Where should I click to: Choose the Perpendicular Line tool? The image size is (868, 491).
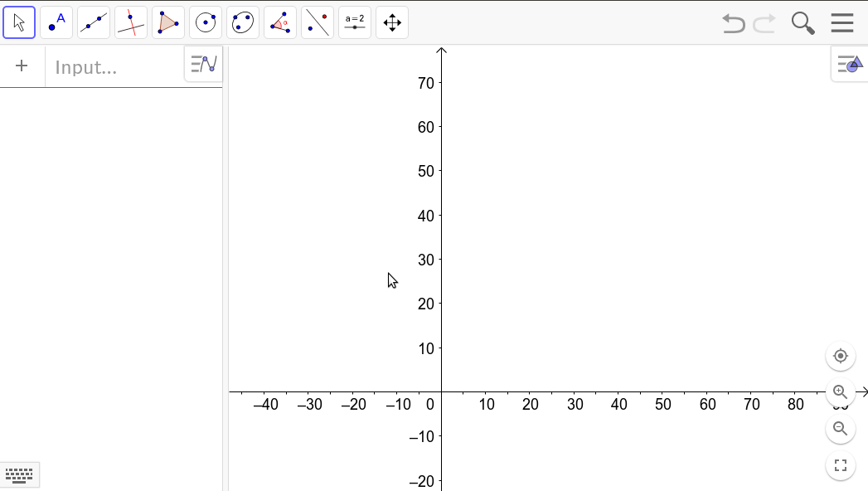tap(130, 22)
